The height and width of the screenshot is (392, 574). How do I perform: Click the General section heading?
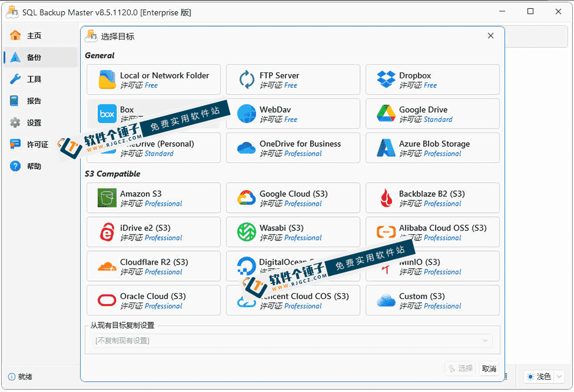100,55
